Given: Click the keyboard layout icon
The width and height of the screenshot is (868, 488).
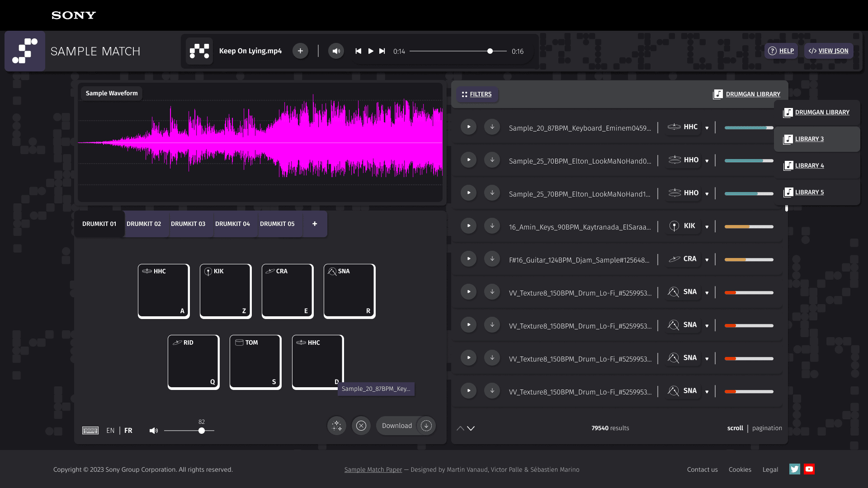Looking at the screenshot, I should 90,431.
